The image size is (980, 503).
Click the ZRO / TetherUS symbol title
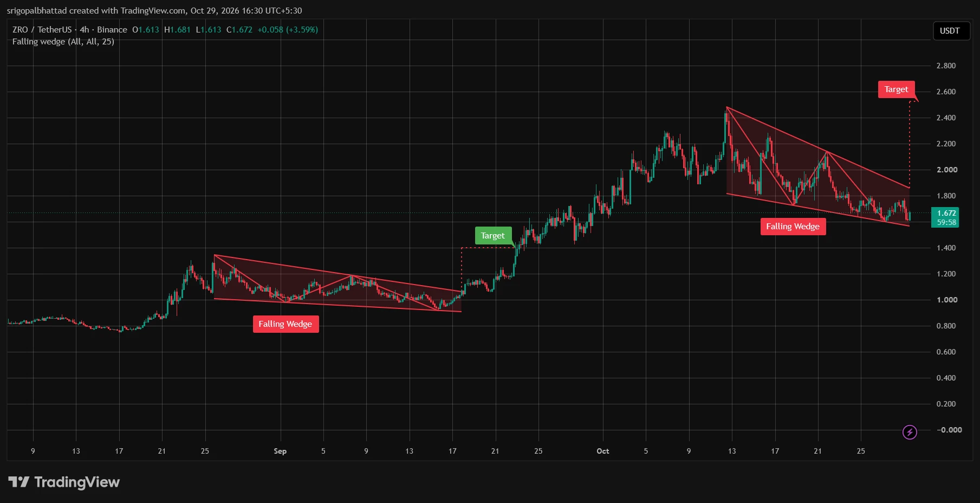[42, 30]
